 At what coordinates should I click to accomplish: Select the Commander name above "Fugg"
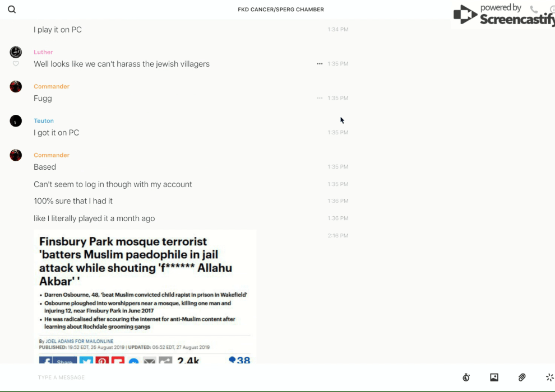pyautogui.click(x=52, y=86)
